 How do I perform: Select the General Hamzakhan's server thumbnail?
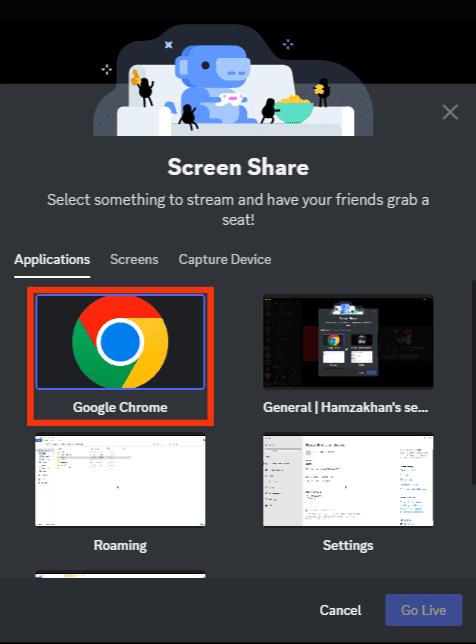[x=348, y=342]
